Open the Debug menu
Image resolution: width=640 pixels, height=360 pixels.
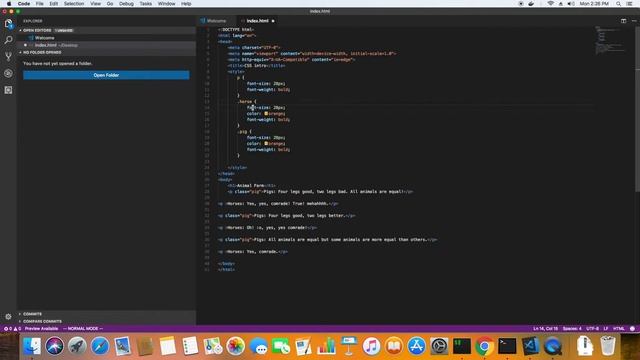click(x=126, y=4)
